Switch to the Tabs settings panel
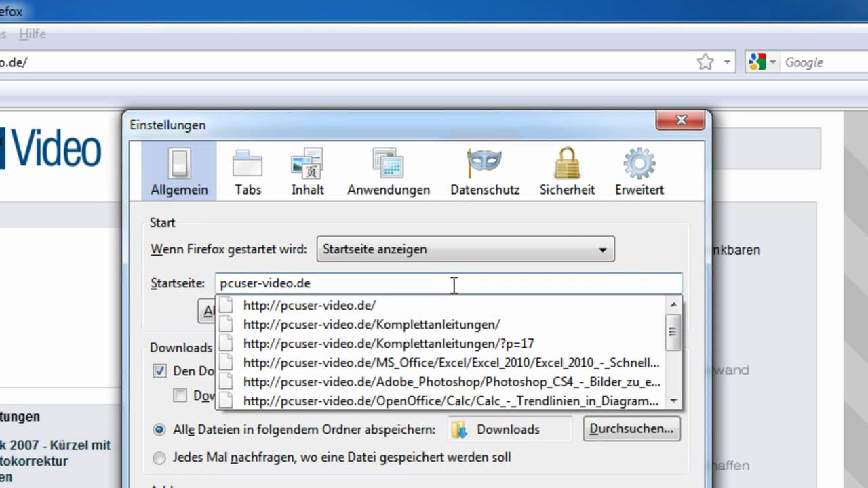Viewport: 868px width, 488px height. (248, 171)
